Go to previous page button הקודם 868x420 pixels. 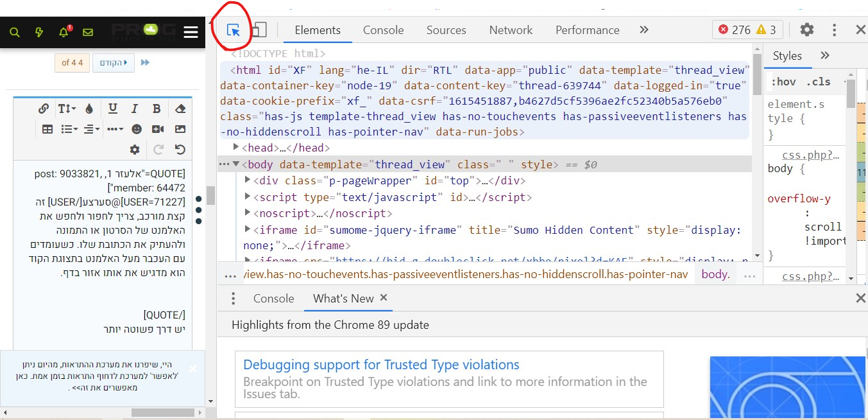point(114,63)
